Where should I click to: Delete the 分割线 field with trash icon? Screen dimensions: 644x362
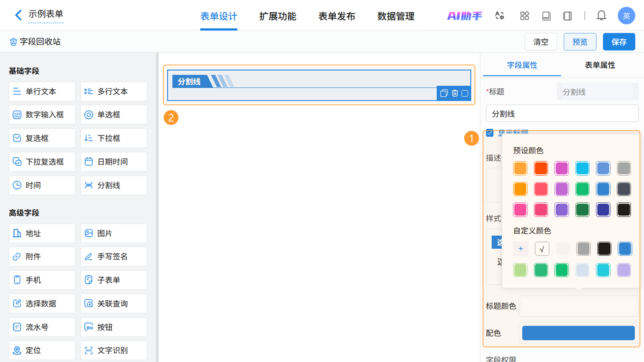coord(454,93)
